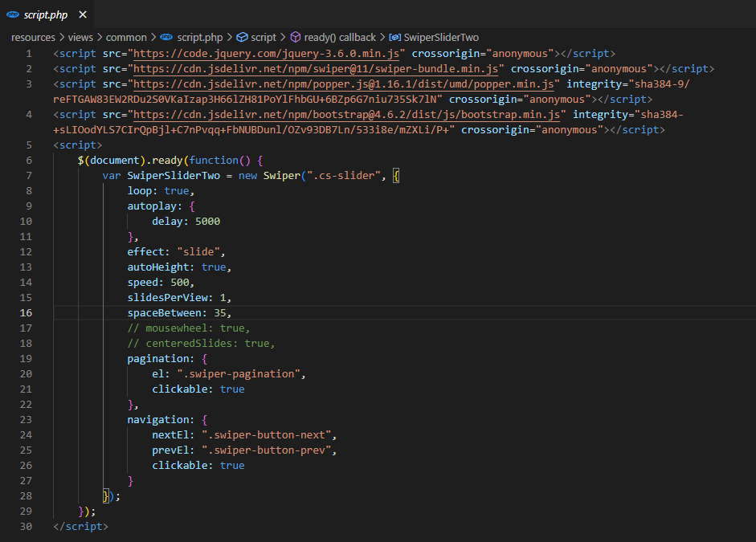Close the script.php tab
Image resolution: width=756 pixels, height=542 pixels.
[83, 14]
